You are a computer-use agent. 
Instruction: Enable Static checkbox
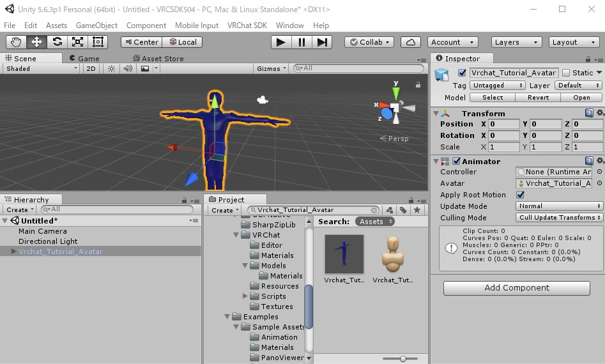[566, 73]
